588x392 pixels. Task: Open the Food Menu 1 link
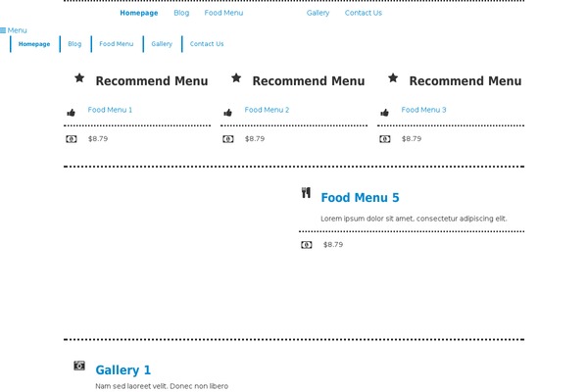click(x=110, y=110)
